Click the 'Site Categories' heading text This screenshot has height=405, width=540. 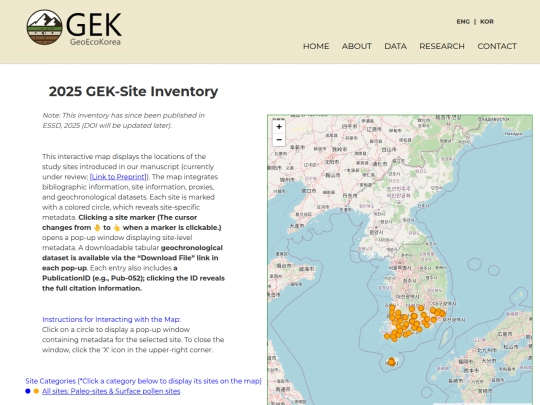tap(143, 381)
